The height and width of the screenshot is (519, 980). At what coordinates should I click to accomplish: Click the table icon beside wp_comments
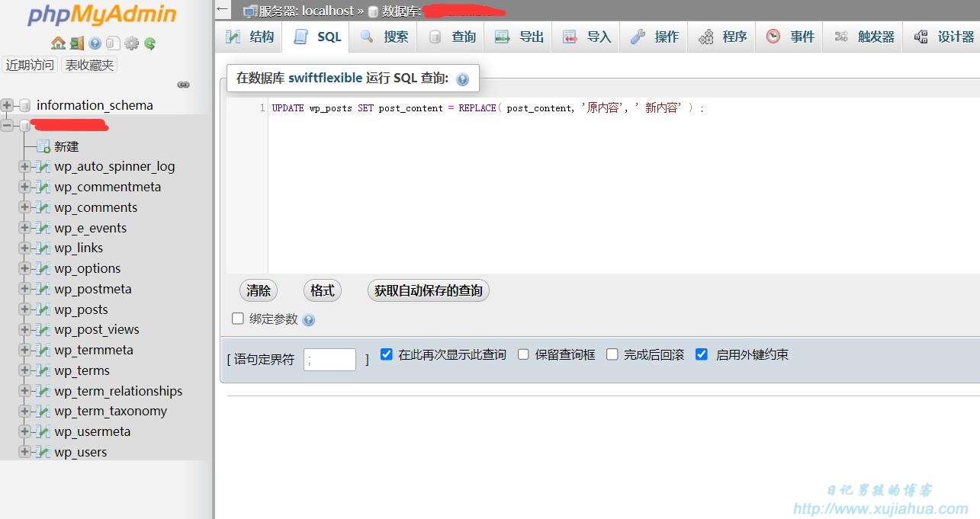(43, 207)
